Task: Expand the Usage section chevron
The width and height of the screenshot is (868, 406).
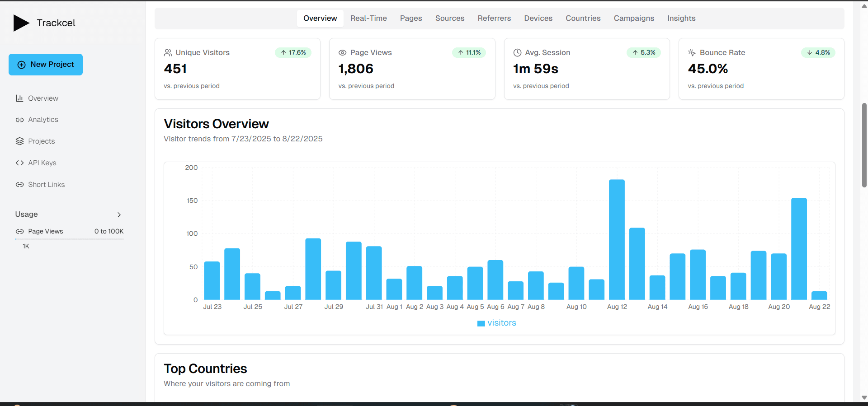Action: pyautogui.click(x=119, y=215)
